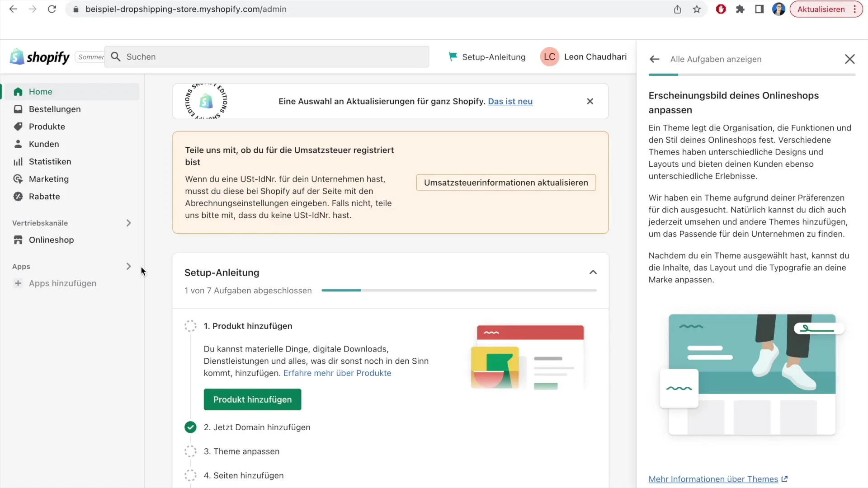The height and width of the screenshot is (488, 868).
Task: Click Apps hinzufügen menu item
Action: click(x=62, y=283)
